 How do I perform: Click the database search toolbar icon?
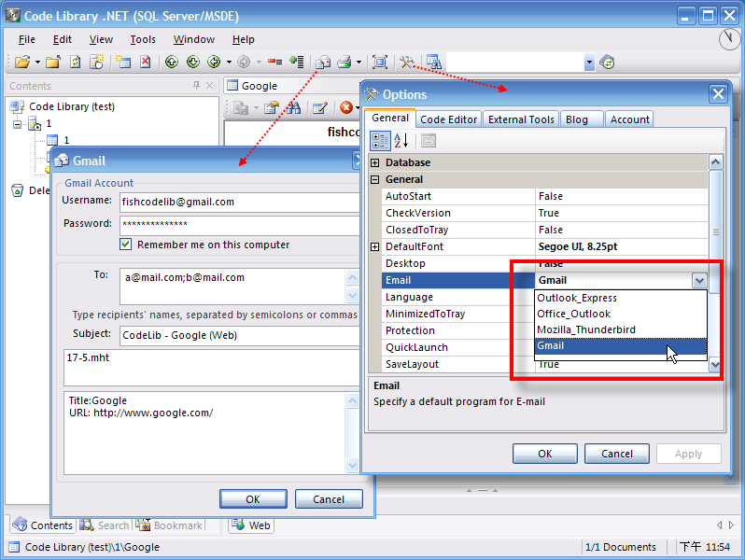click(433, 62)
